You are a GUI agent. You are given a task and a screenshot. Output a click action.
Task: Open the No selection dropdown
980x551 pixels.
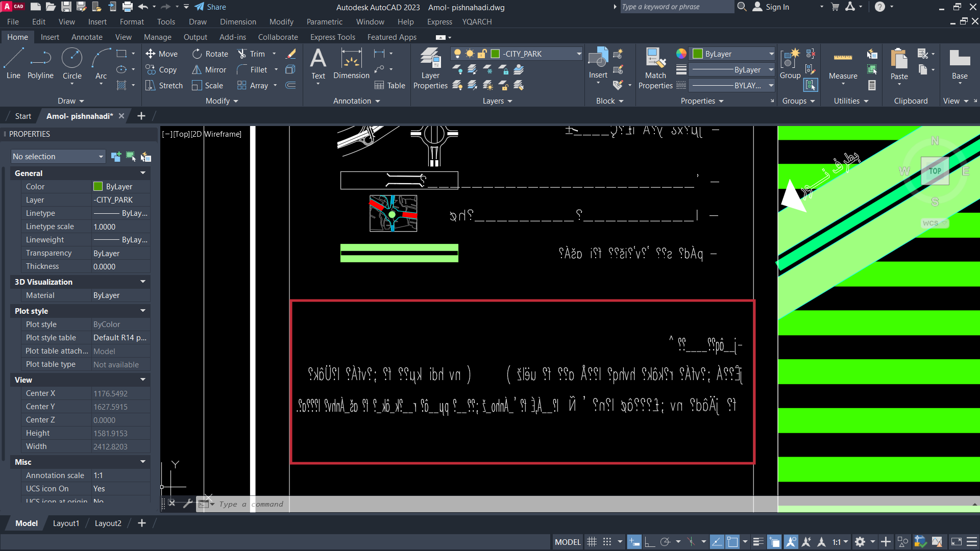coord(58,157)
